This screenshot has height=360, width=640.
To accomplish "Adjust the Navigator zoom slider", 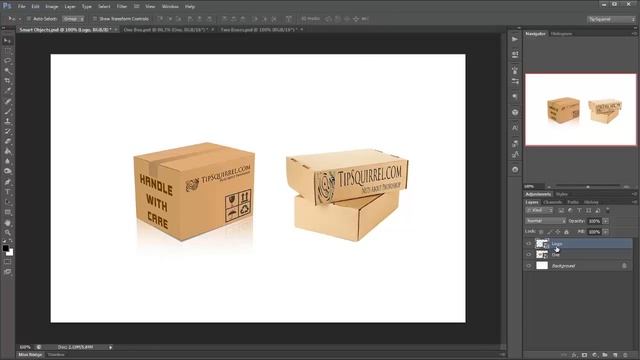I will point(588,187).
